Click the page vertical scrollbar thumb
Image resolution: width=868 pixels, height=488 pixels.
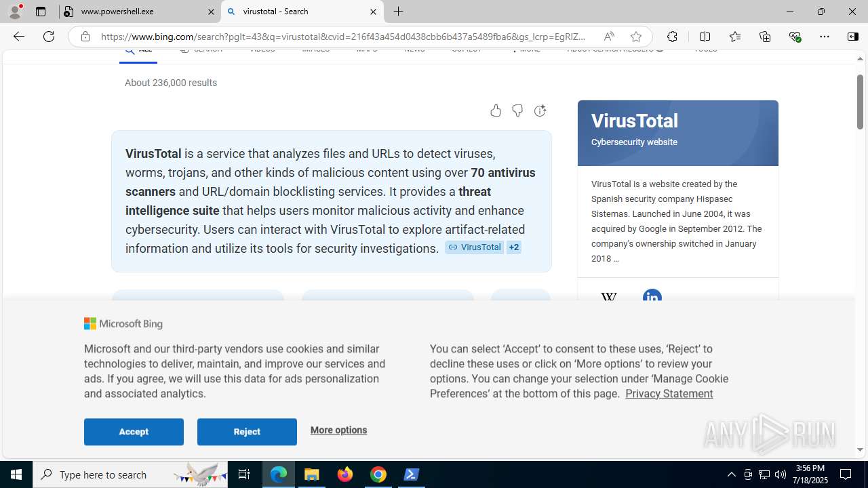pyautogui.click(x=860, y=102)
